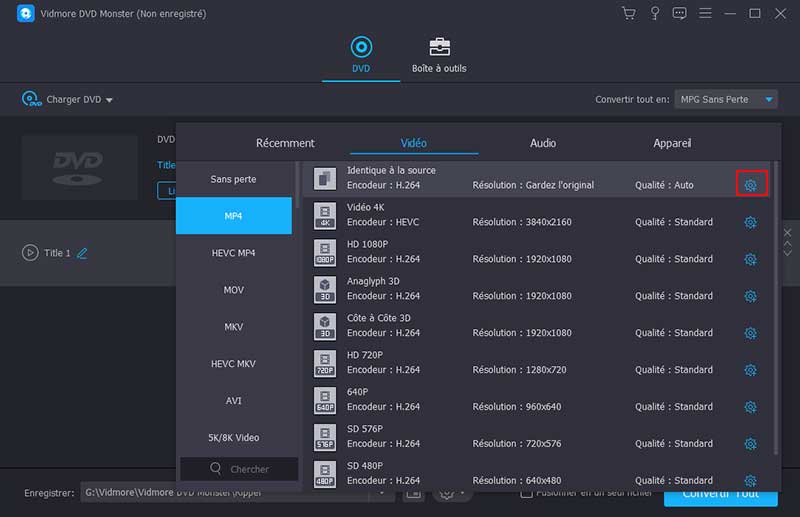Image resolution: width=800 pixels, height=517 pixels.
Task: Open the Enregistrer output path dropdown
Action: pos(382,493)
